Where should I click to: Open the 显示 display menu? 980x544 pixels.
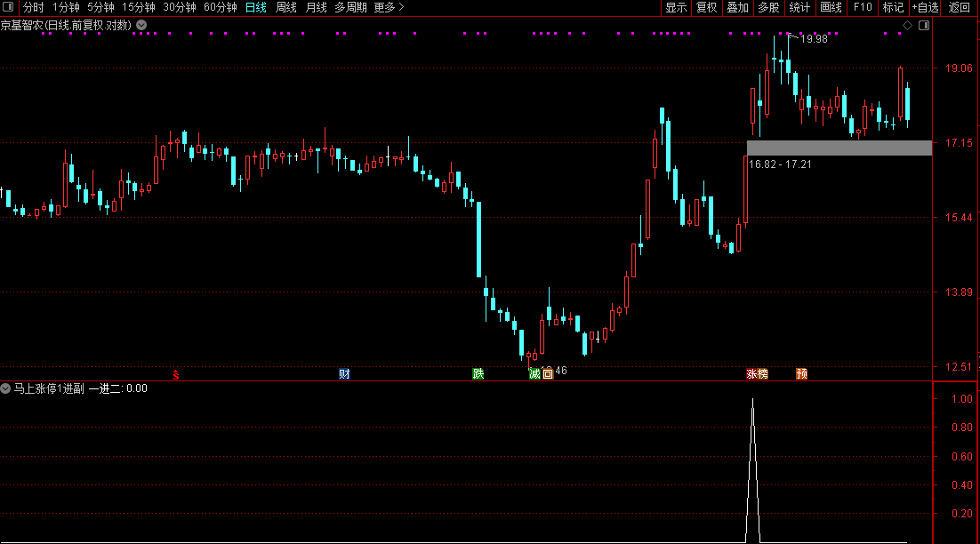point(676,7)
